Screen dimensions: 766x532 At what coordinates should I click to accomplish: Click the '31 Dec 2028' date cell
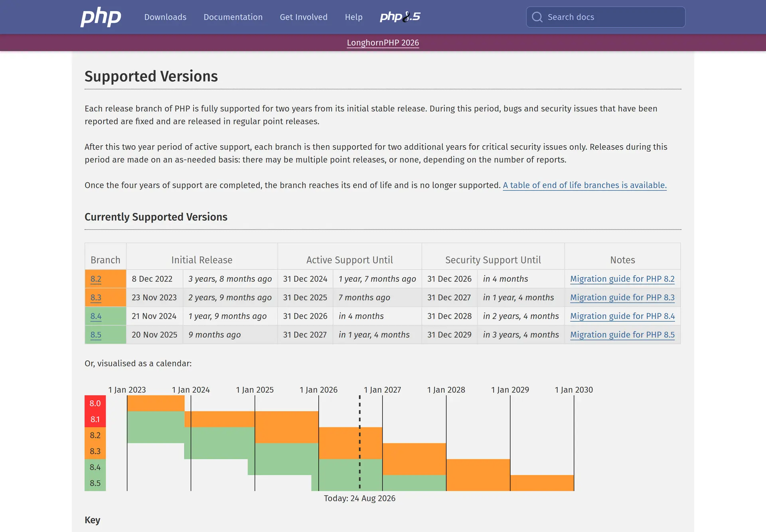(449, 316)
